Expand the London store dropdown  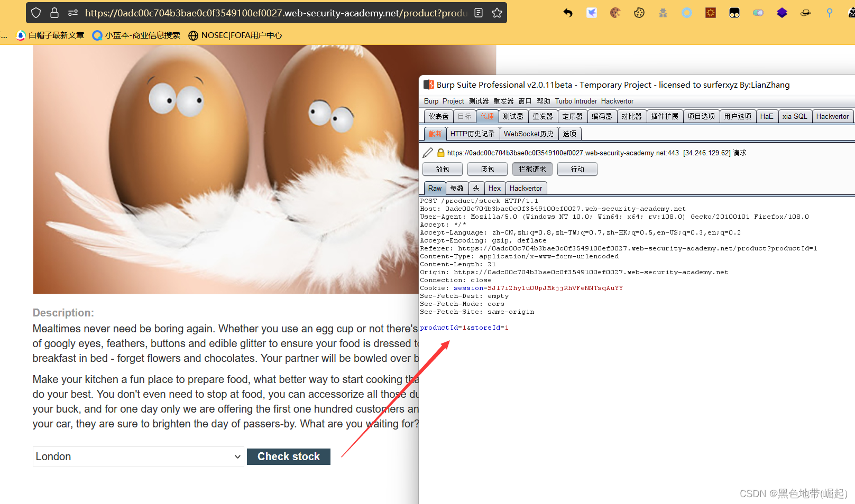pyautogui.click(x=139, y=456)
